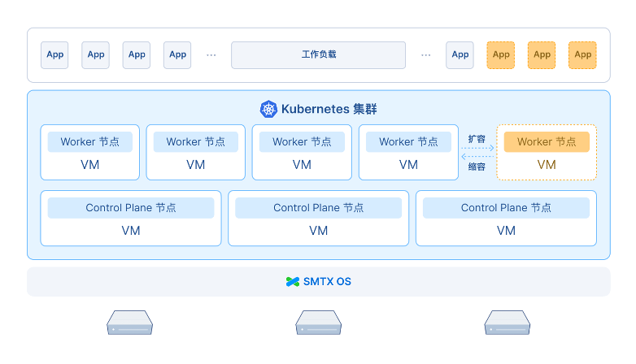Screen dimensions: 636x364
Task: Click the blue Worker 节点 label nearest 扩容
Action: [x=408, y=142]
